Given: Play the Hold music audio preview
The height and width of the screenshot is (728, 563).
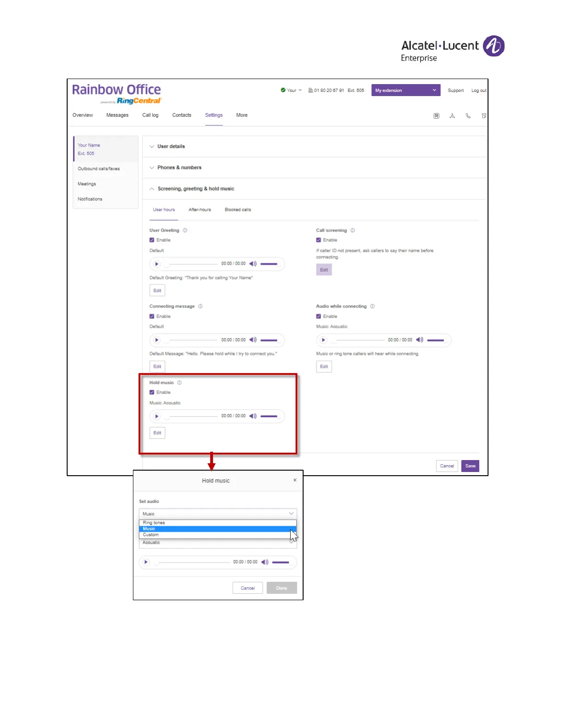Looking at the screenshot, I should pos(156,416).
